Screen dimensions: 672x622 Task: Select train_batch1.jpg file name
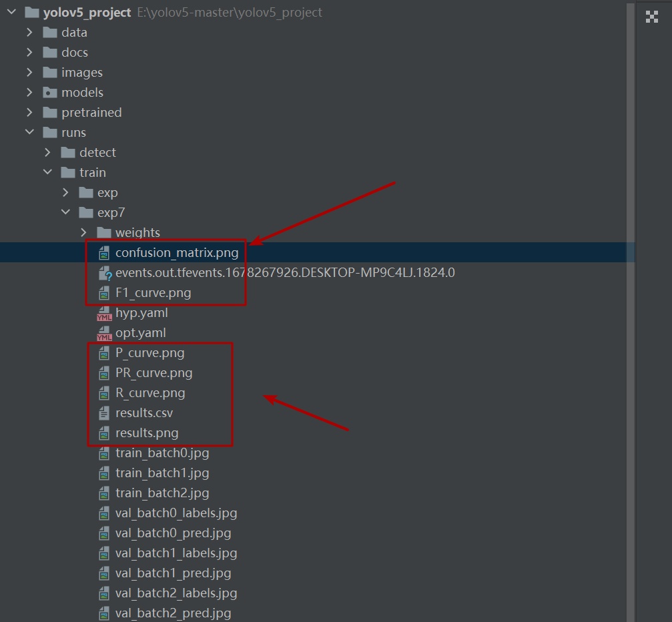coord(162,473)
